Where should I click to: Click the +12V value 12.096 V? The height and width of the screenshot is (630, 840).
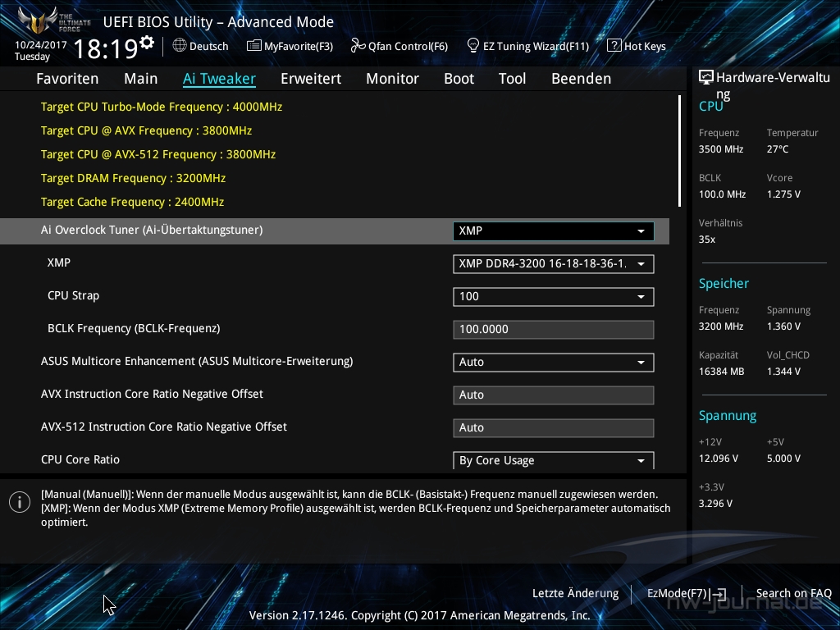click(x=719, y=459)
